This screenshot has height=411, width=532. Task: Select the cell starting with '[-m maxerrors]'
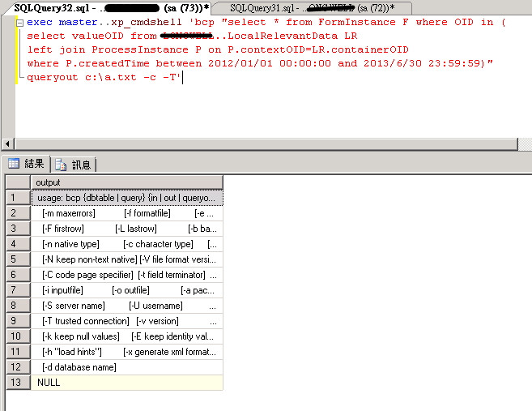[x=127, y=213]
